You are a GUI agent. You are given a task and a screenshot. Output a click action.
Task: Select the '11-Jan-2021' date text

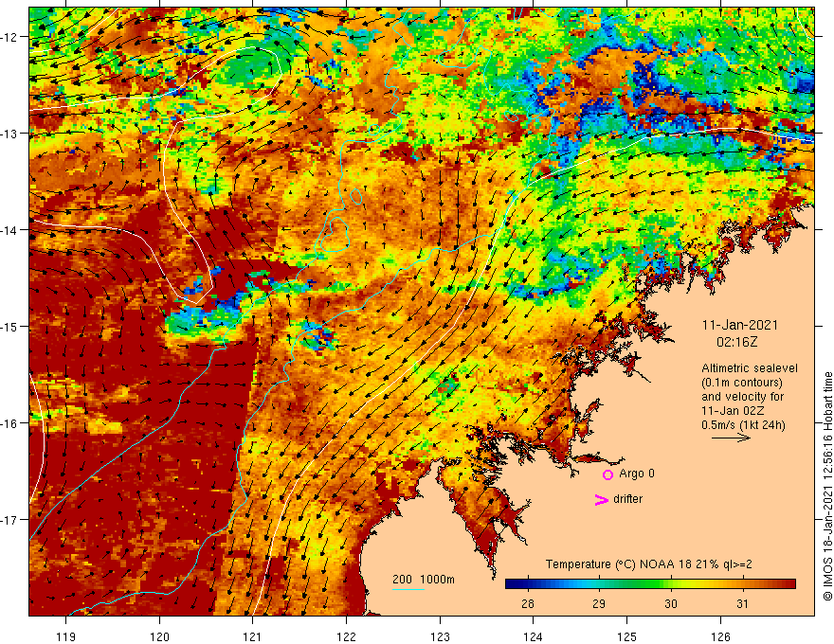pyautogui.click(x=740, y=325)
